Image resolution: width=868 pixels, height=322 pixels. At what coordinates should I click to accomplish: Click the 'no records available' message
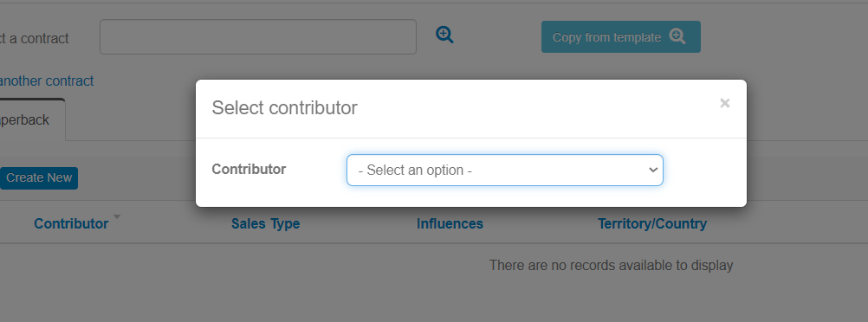click(611, 266)
